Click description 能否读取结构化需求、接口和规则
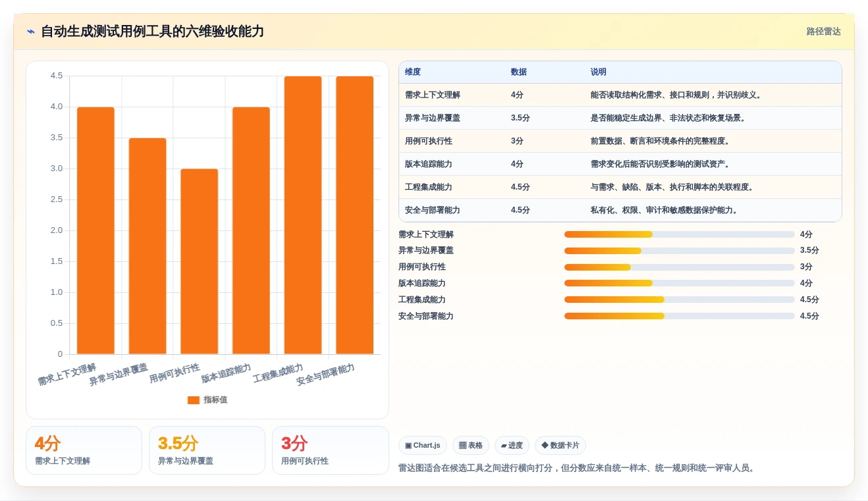Image resolution: width=868 pixels, height=501 pixels. (x=676, y=95)
